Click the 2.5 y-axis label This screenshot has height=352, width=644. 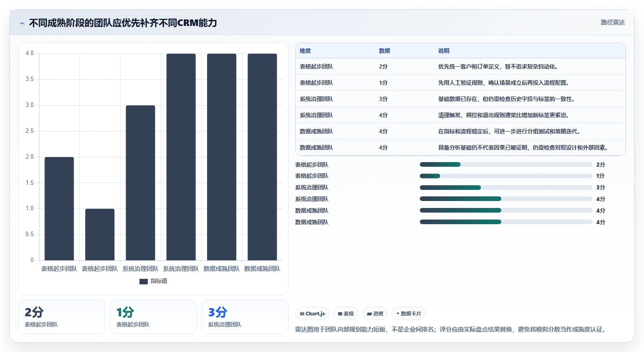[x=30, y=131]
